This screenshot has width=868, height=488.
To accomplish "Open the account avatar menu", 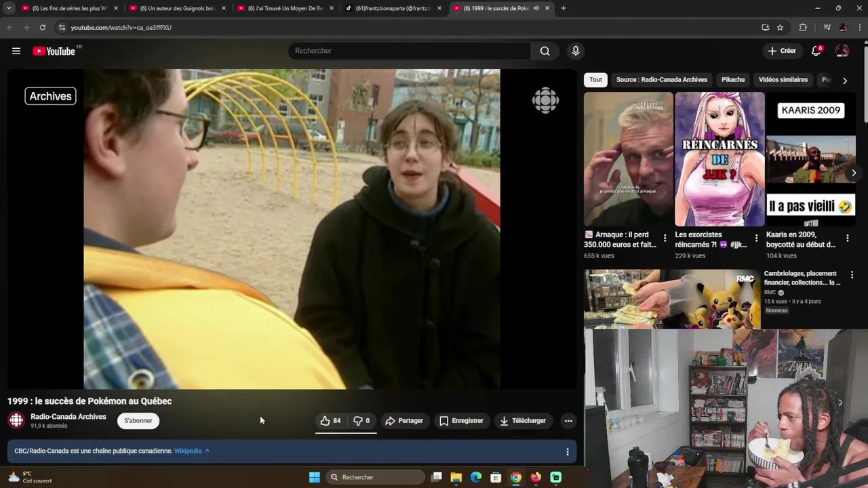I will (x=842, y=51).
